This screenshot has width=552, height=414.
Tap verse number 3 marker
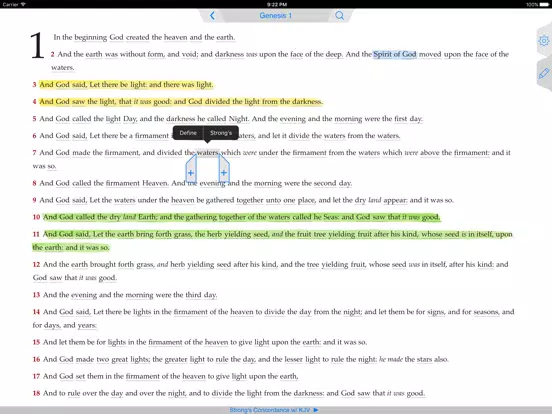pyautogui.click(x=34, y=84)
